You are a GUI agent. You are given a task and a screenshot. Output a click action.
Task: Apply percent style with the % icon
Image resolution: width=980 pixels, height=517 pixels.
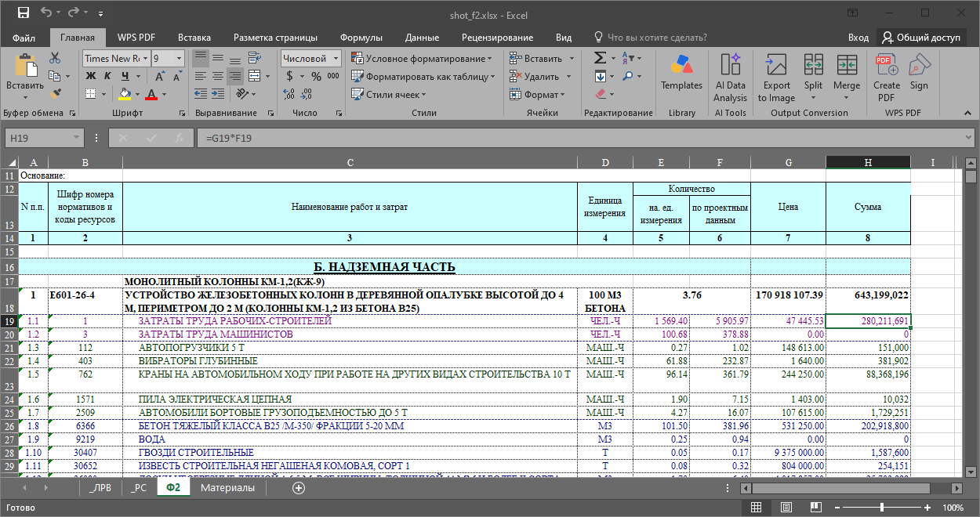[x=316, y=76]
